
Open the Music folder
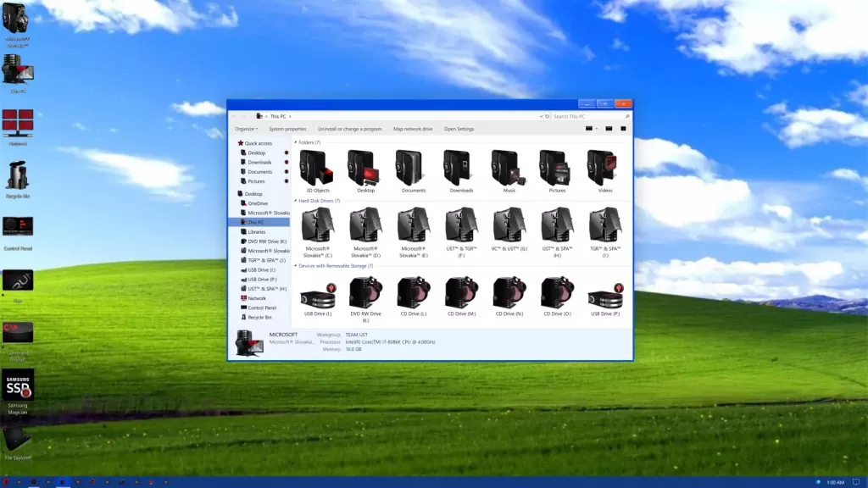(509, 171)
